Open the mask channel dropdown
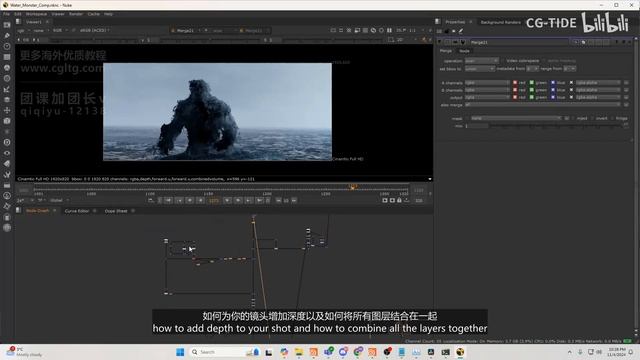640x360 pixels. coord(516,118)
